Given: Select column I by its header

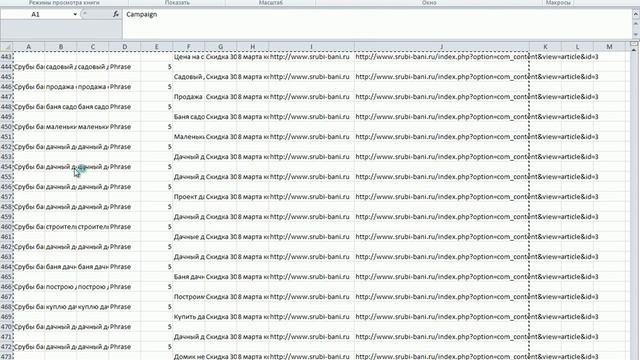Looking at the screenshot, I should [x=311, y=47].
